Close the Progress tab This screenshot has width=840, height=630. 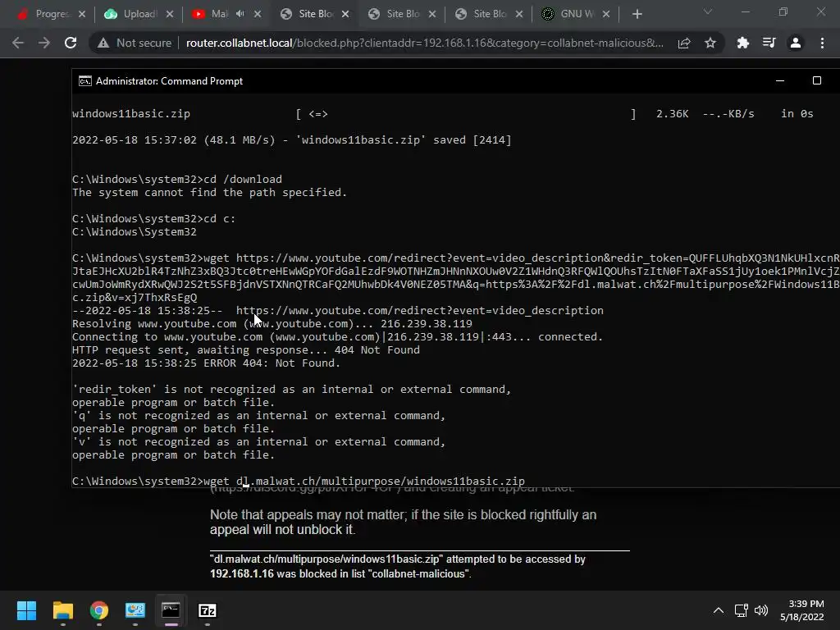pyautogui.click(x=82, y=14)
